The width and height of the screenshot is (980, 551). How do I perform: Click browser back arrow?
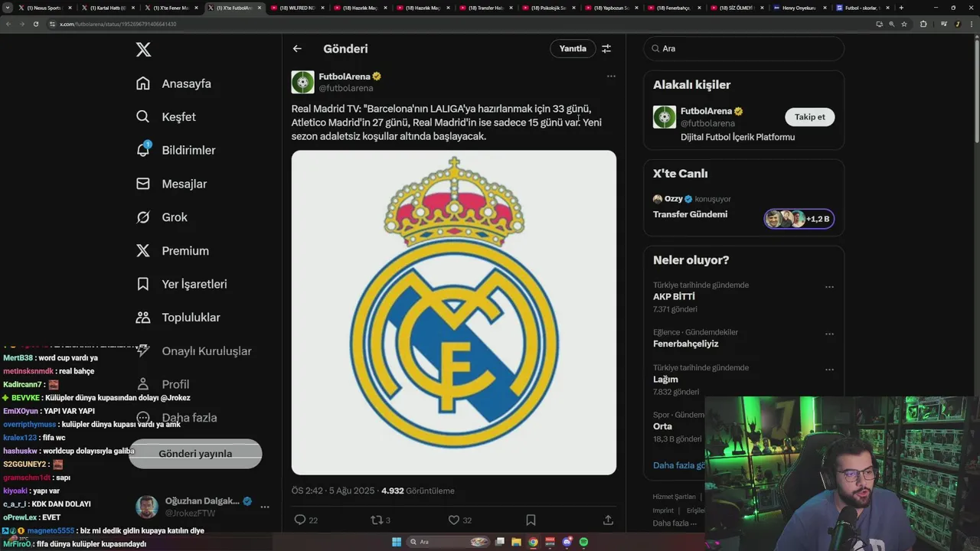tap(8, 24)
